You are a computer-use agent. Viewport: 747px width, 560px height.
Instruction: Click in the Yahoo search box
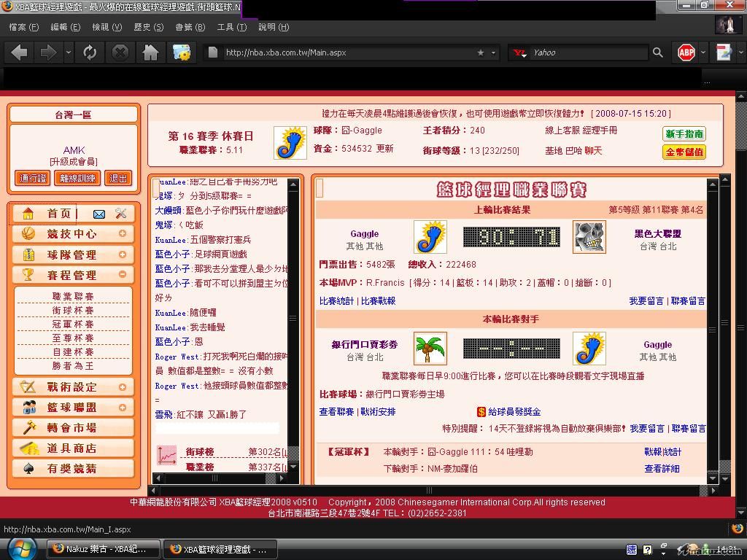589,52
